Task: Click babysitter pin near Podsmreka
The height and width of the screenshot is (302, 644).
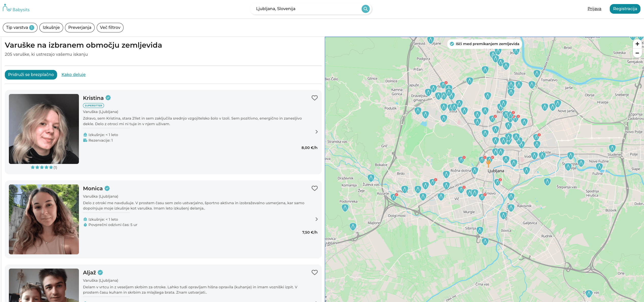Action: pos(345,208)
